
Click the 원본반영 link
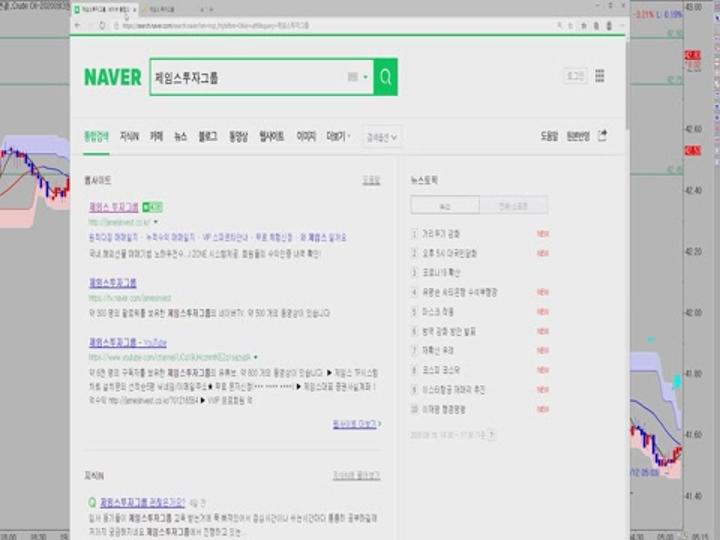(x=578, y=136)
